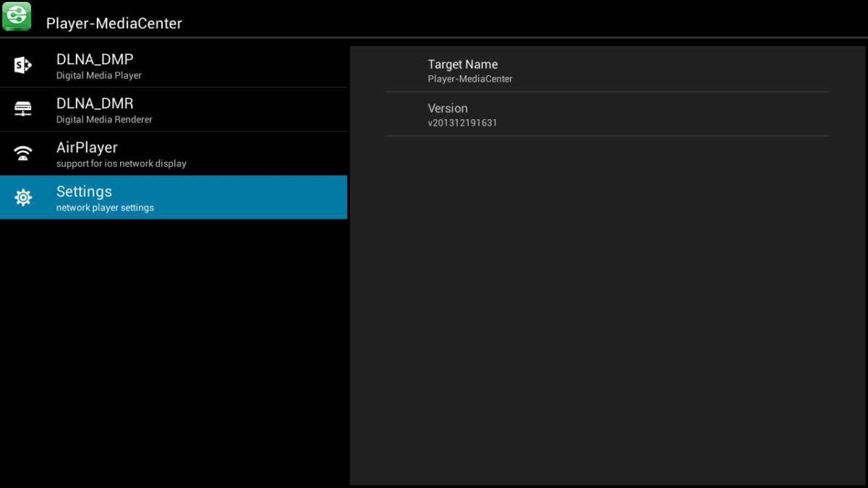
Task: Click the green Player-MediaCenter app icon
Action: click(17, 17)
